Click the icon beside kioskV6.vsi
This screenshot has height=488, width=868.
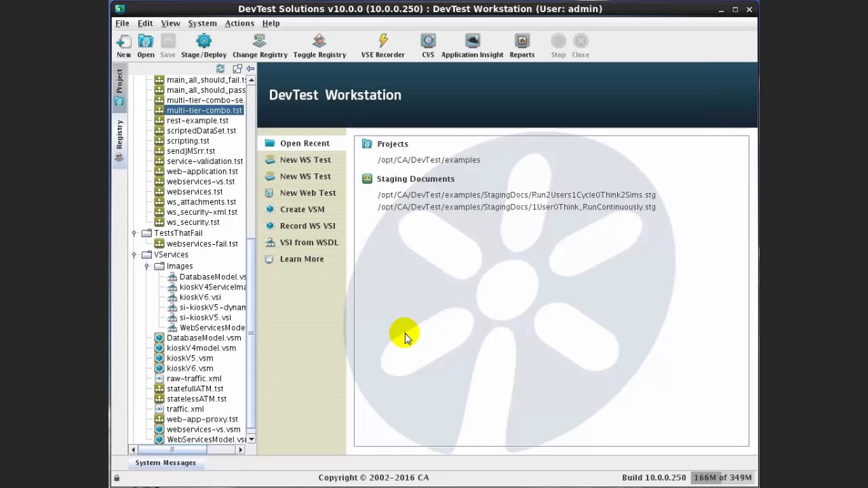tap(172, 297)
